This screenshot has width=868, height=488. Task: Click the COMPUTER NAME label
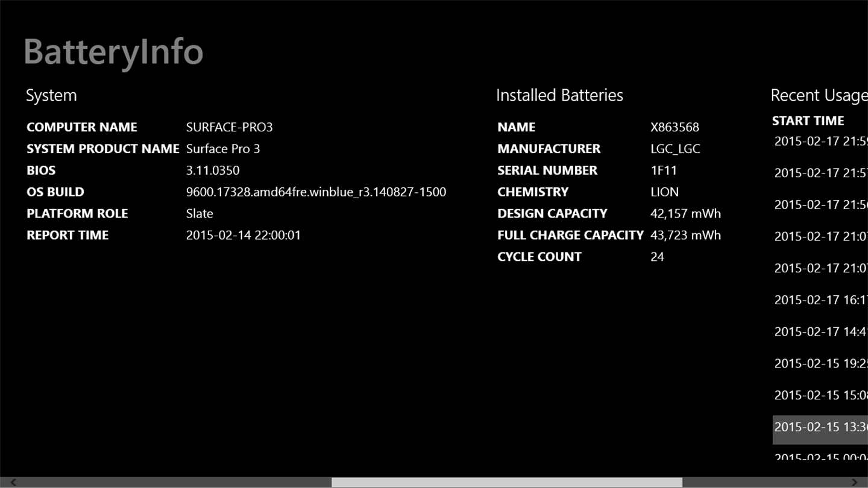point(82,127)
